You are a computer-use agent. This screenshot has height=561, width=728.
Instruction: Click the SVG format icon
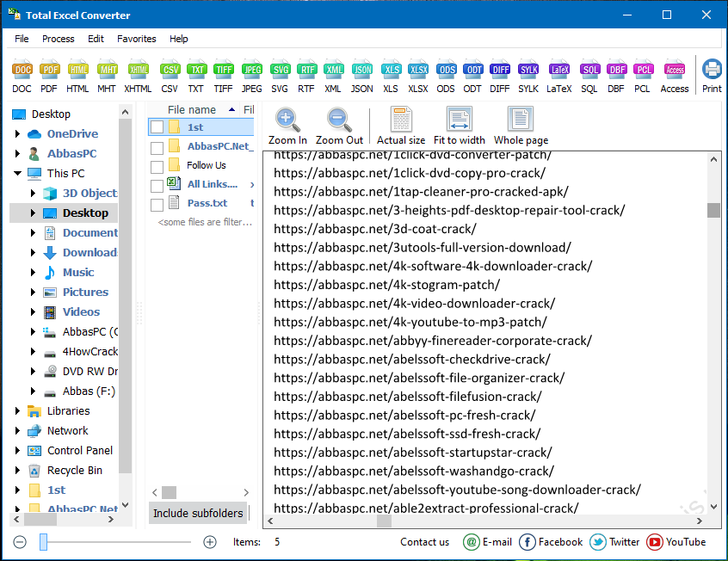[280, 77]
